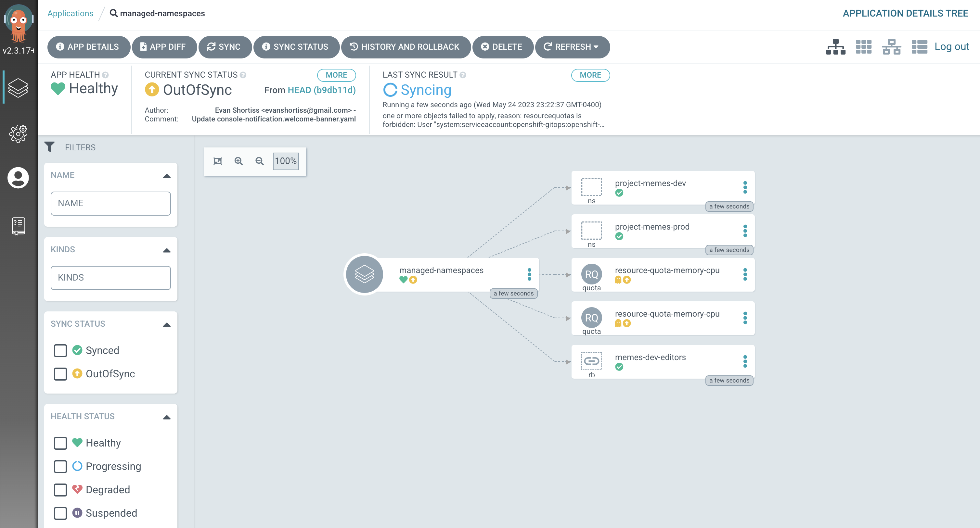Click the managed-namespaces application node icon
Screen dimensions: 980x528
point(364,273)
